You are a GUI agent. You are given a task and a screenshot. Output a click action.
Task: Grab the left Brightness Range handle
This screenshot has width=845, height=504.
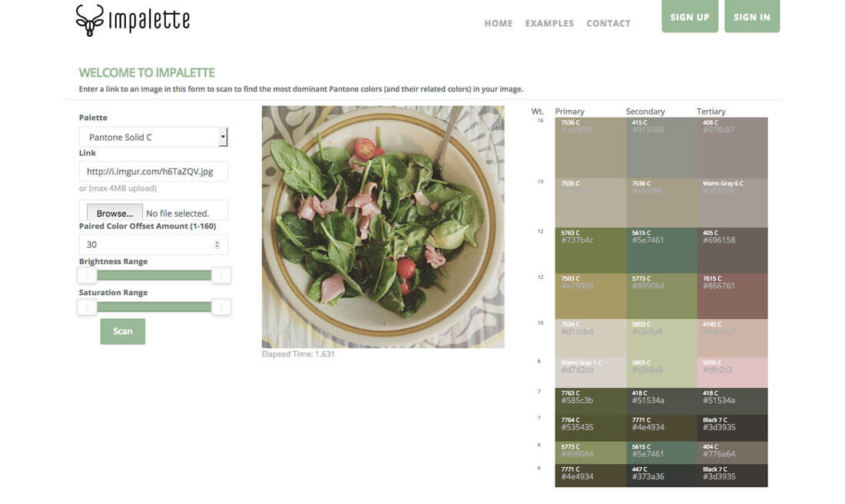87,275
